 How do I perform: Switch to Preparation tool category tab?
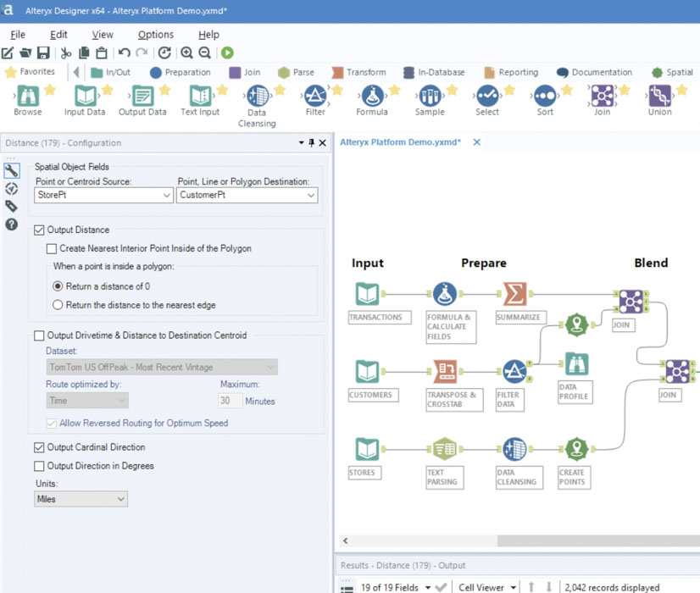181,72
